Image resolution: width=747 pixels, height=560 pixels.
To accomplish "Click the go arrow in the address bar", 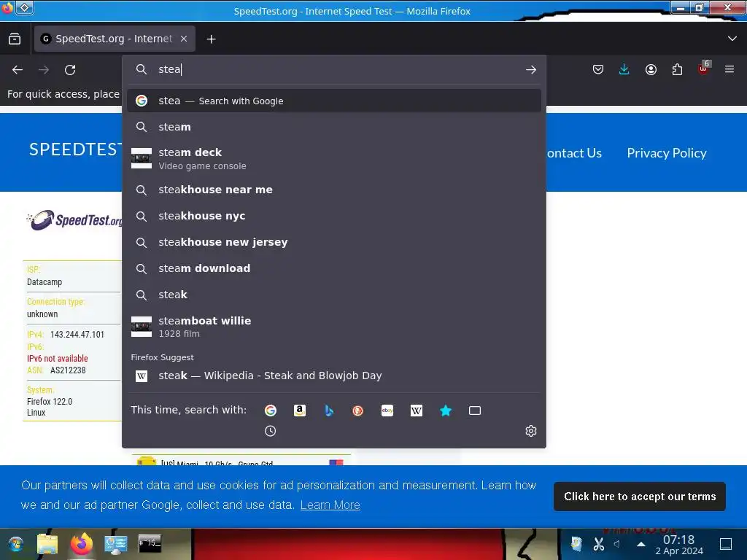I will click(x=531, y=70).
